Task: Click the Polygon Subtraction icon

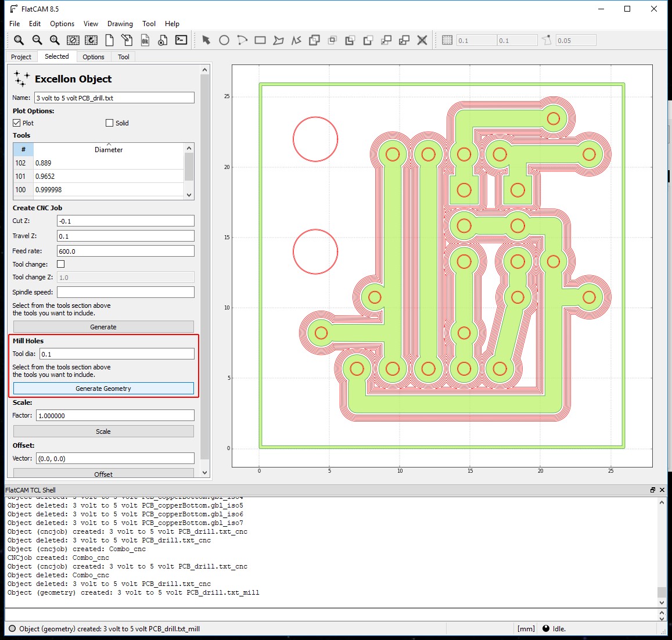Action: (x=350, y=40)
